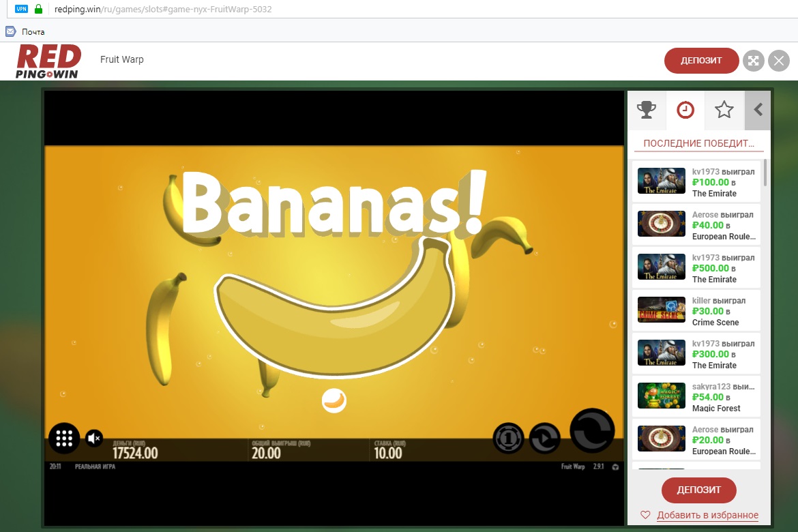Viewport: 798px width, 532px height.
Task: Click the balance value 17524.00
Action: (x=135, y=453)
